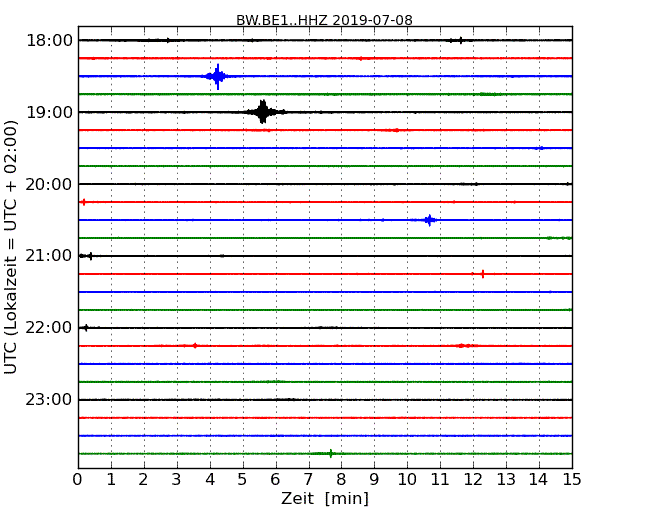This screenshot has width=650, height=520.
Task: Click the 20:00 time axis label
Action: (x=49, y=185)
